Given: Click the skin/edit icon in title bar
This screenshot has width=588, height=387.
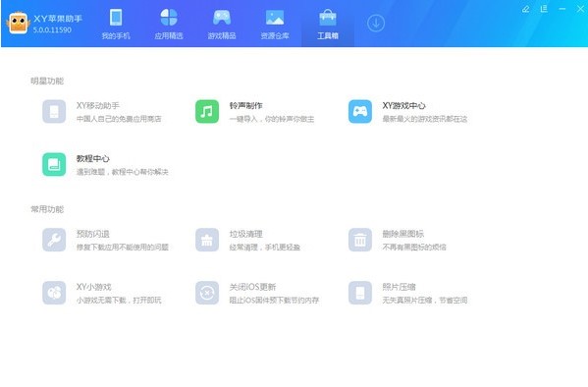Looking at the screenshot, I should click(x=526, y=9).
